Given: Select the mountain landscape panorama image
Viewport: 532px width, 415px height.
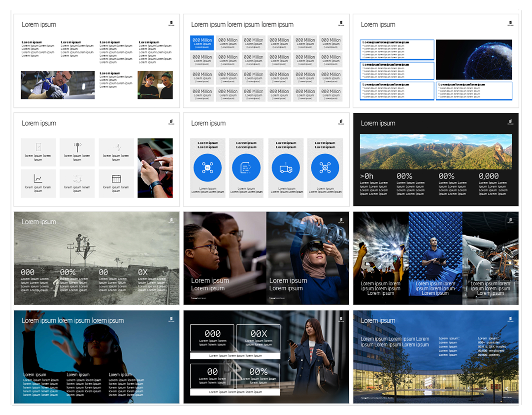Looking at the screenshot, I should tap(436, 152).
